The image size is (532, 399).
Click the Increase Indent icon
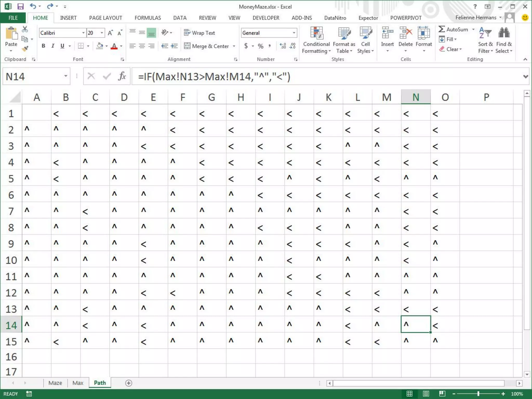[174, 46]
